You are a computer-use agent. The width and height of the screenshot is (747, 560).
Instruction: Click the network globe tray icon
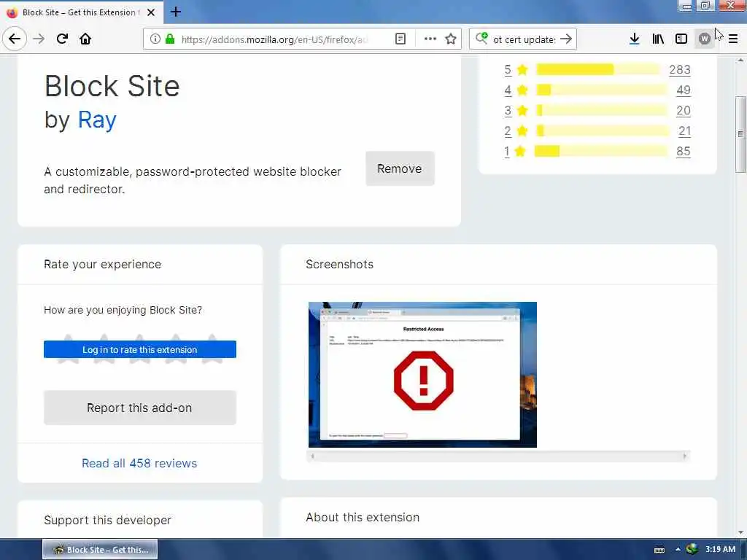692,549
